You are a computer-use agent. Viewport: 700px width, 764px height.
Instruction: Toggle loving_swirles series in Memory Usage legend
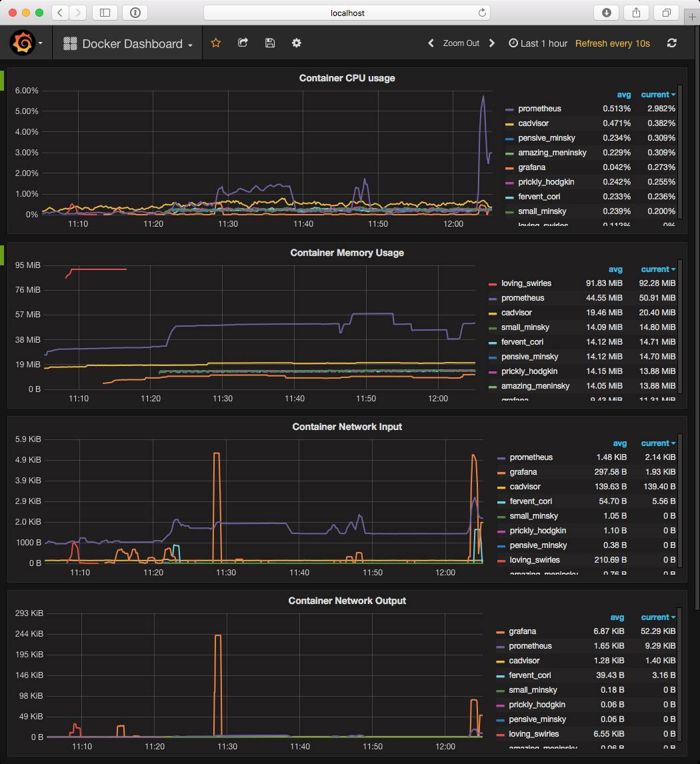[x=526, y=283]
